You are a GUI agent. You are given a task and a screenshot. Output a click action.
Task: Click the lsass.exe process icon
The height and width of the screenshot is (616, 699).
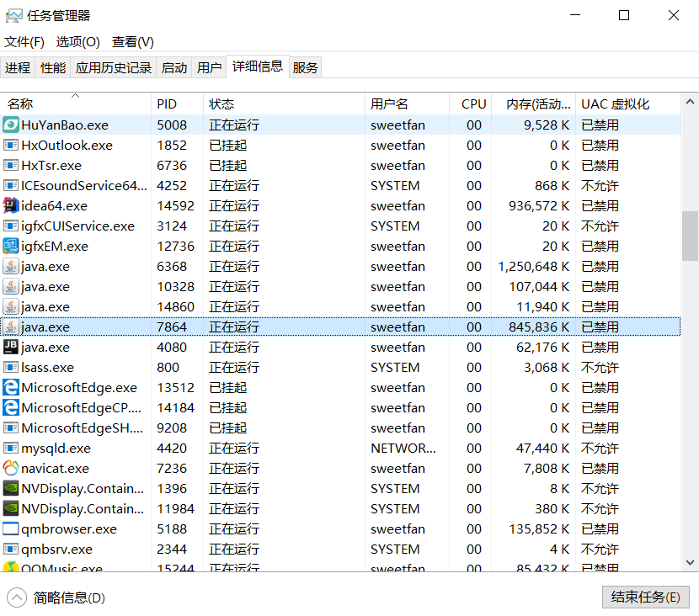click(x=11, y=368)
